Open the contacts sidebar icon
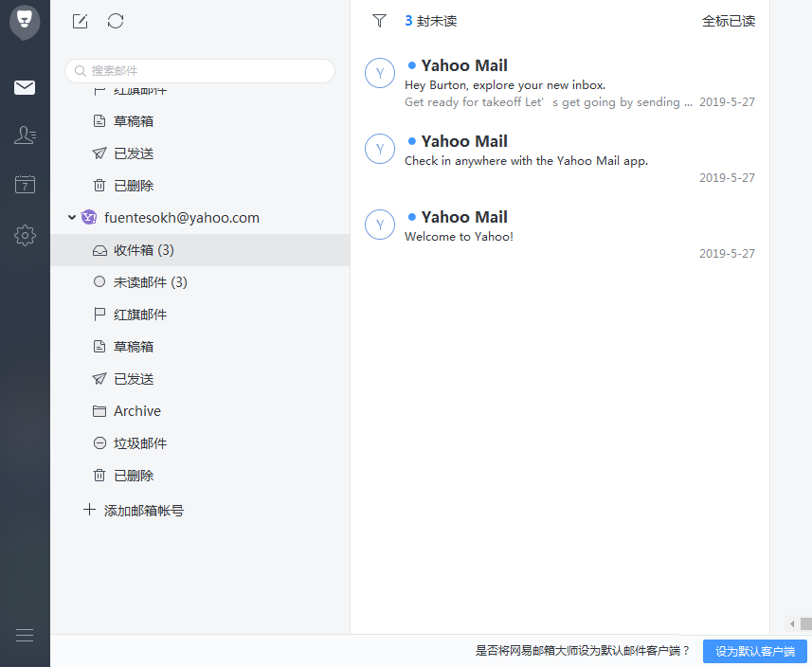 [x=25, y=135]
